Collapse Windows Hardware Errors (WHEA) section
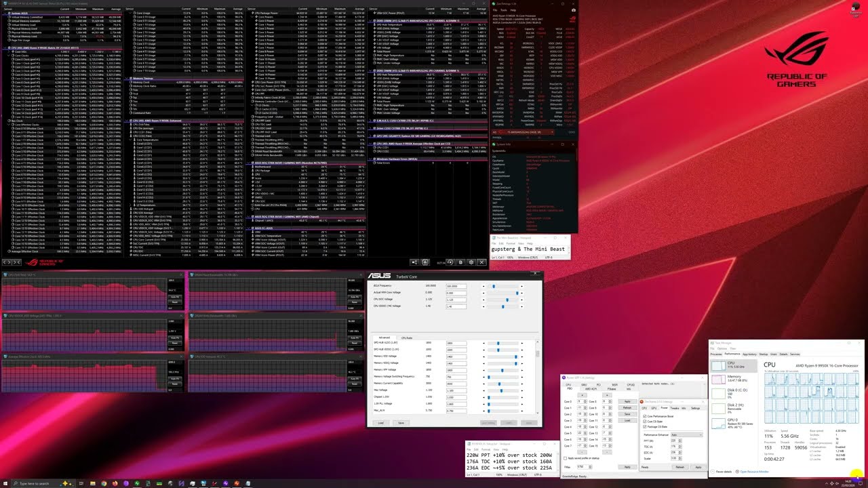This screenshot has width=868, height=488. coord(370,159)
